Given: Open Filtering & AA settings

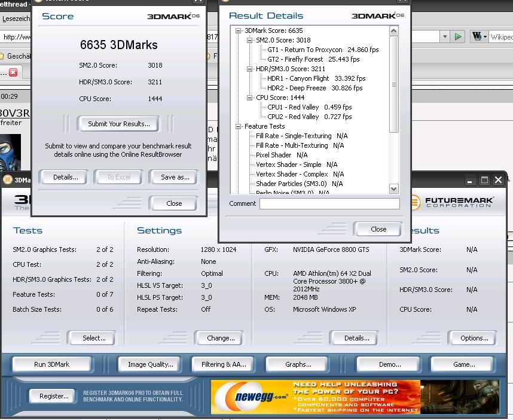Looking at the screenshot, I should point(223,364).
